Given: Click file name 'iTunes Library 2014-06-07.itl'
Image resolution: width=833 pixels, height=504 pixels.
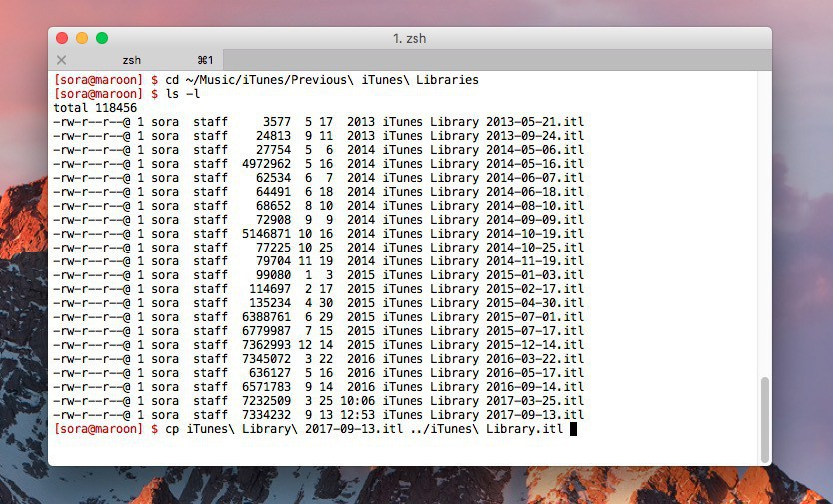Looking at the screenshot, I should 482,178.
